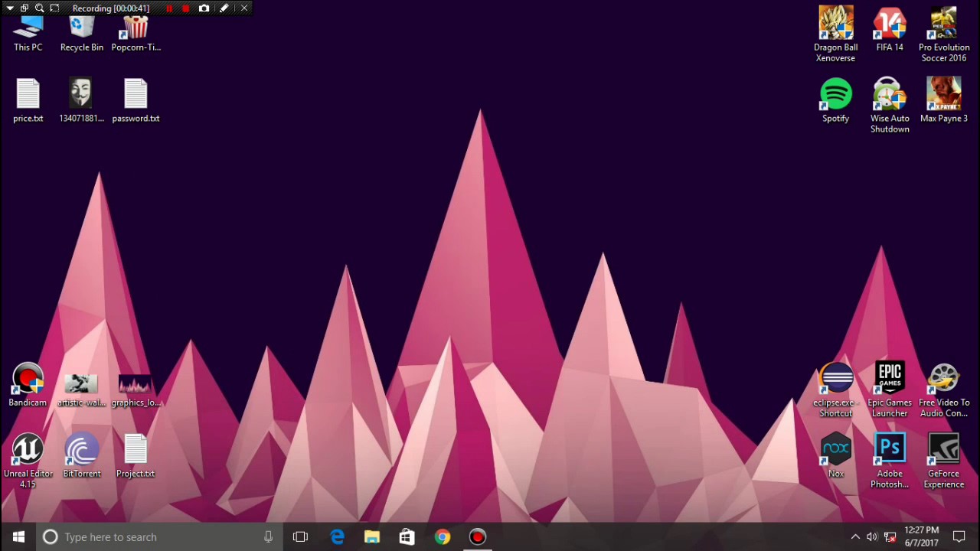
Task: Open the Action Center notifications button
Action: [x=959, y=537]
